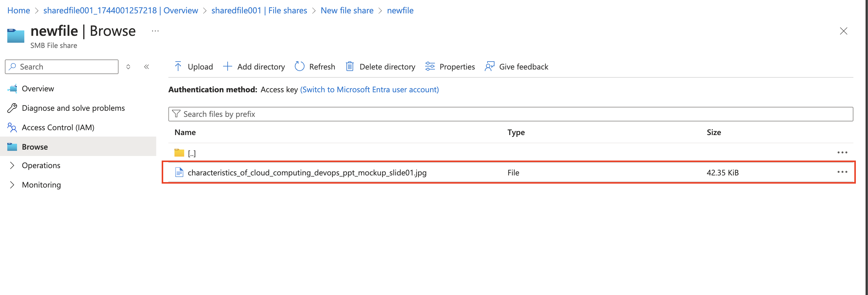Sort by Name column header

[x=185, y=132]
